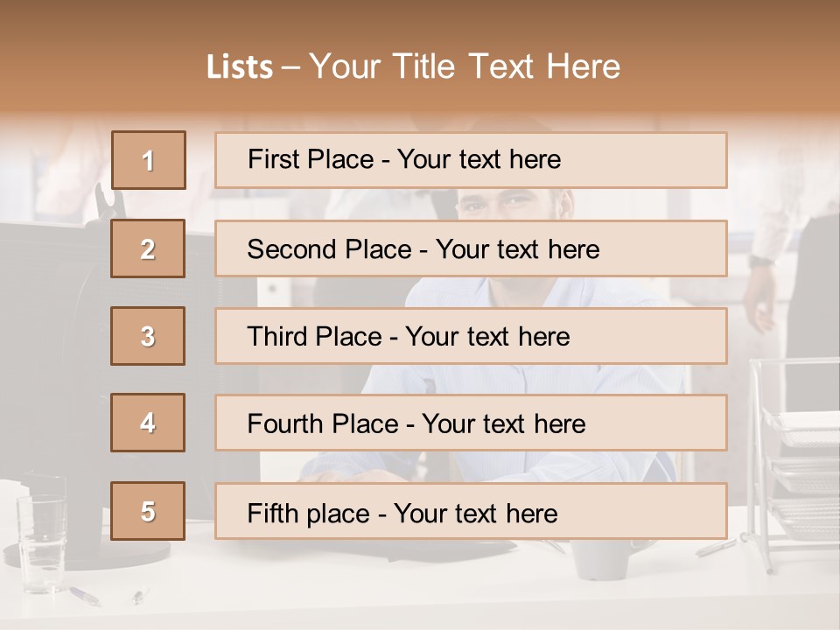The height and width of the screenshot is (630, 840).
Task: Select the number 2 box
Action: [x=148, y=248]
